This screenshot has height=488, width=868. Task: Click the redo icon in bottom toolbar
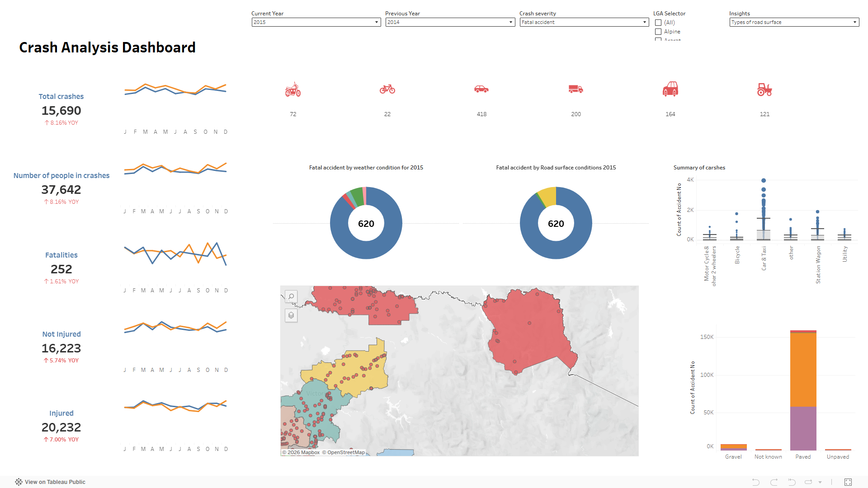coord(774,482)
